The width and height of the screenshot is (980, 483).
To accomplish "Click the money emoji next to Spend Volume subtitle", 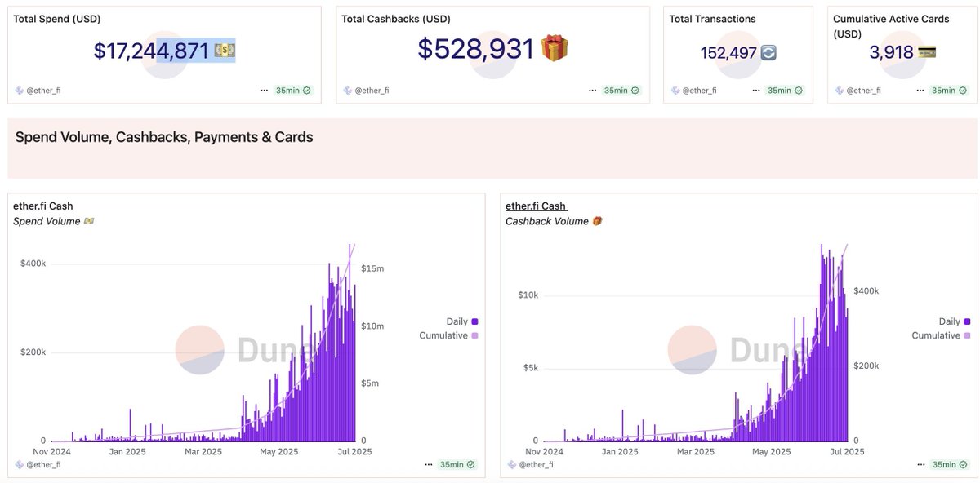I will click(x=89, y=221).
